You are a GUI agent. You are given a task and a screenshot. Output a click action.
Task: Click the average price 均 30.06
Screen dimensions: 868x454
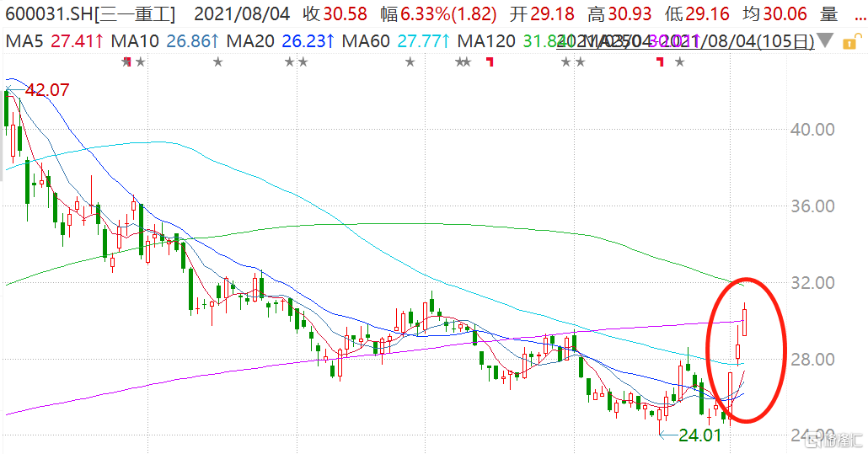(774, 13)
